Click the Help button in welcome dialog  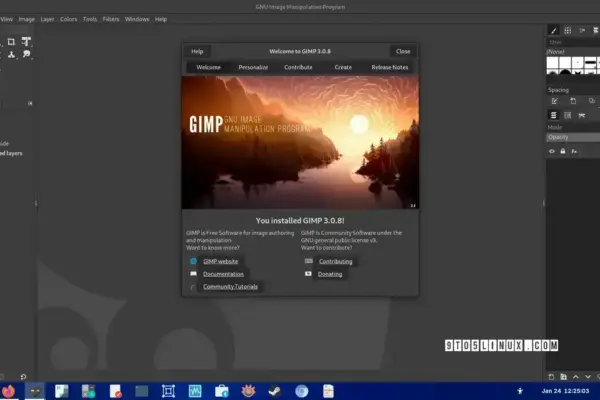(197, 51)
